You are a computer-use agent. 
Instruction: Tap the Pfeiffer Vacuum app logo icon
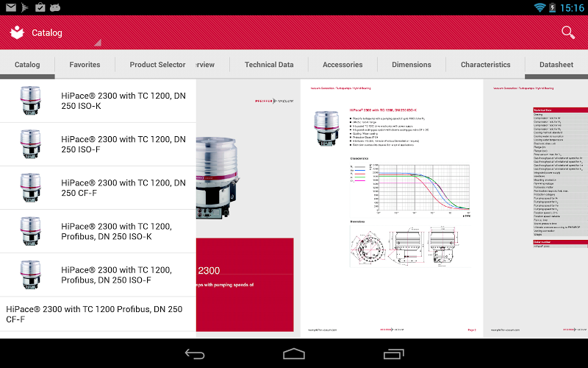click(17, 32)
